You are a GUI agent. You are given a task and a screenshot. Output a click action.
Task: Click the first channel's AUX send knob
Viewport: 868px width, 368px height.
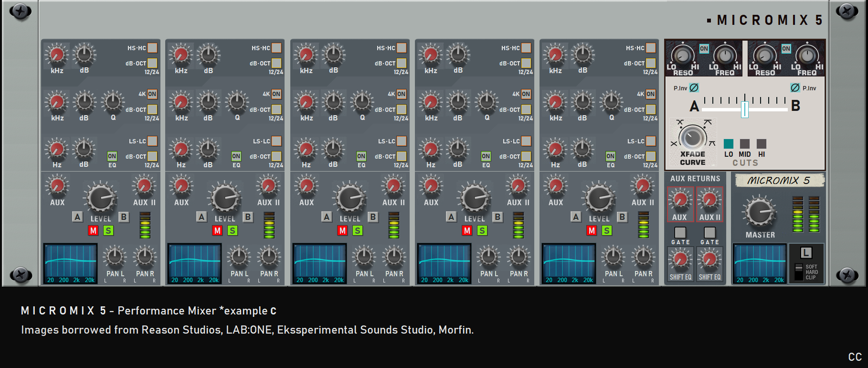pyautogui.click(x=57, y=185)
